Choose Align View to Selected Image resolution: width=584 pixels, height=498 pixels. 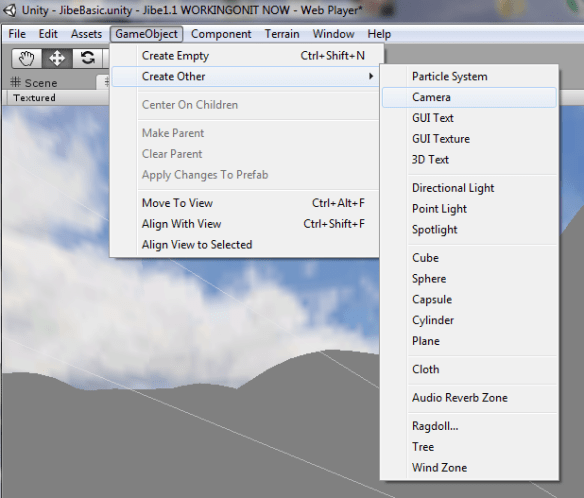[x=246, y=245]
